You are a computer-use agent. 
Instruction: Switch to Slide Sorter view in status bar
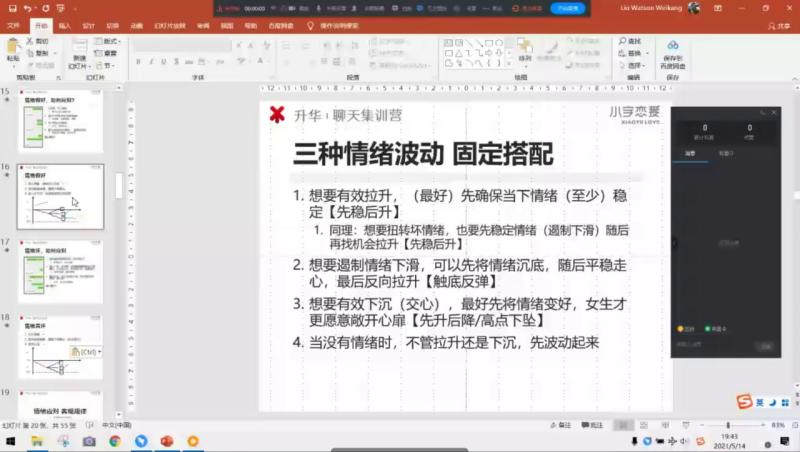(x=644, y=425)
